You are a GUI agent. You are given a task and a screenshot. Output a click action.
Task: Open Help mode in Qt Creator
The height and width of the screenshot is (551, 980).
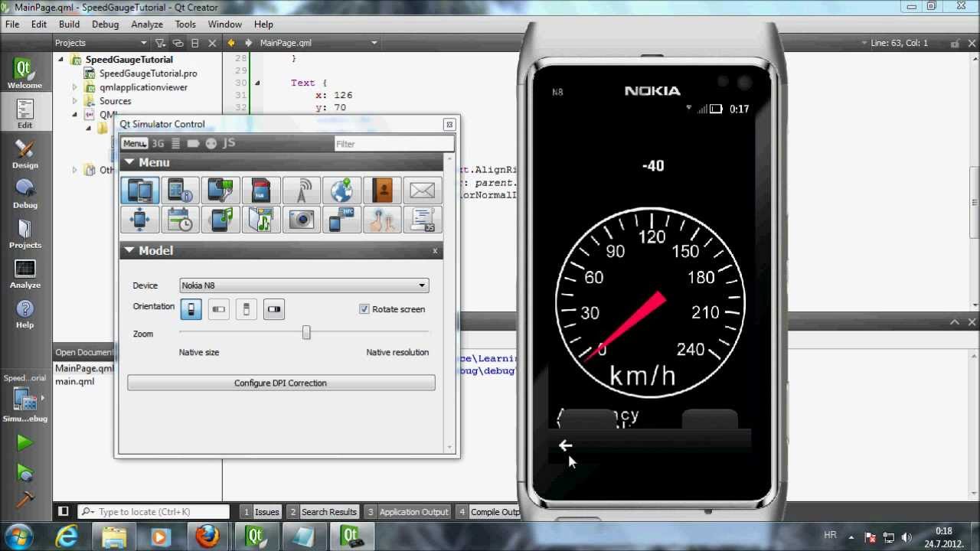[24, 312]
